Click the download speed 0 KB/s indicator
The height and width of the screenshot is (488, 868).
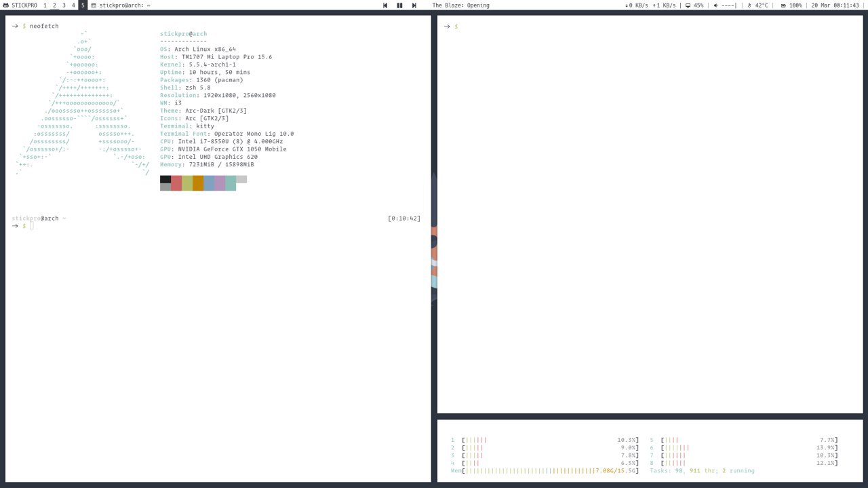pyautogui.click(x=637, y=5)
